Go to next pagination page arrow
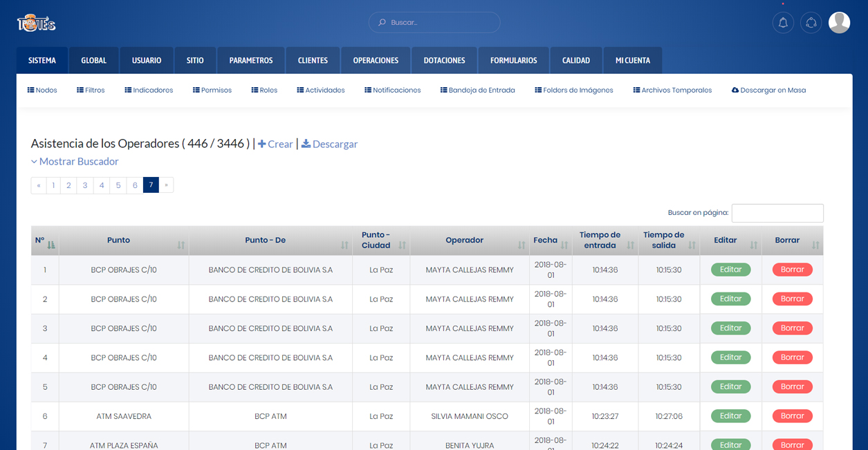 coord(166,185)
